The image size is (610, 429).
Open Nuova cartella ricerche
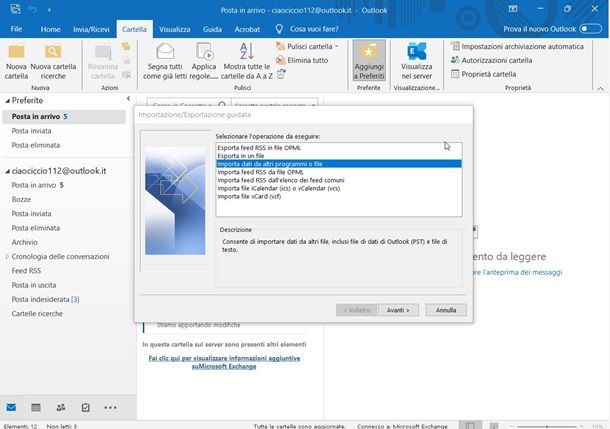tap(53, 62)
